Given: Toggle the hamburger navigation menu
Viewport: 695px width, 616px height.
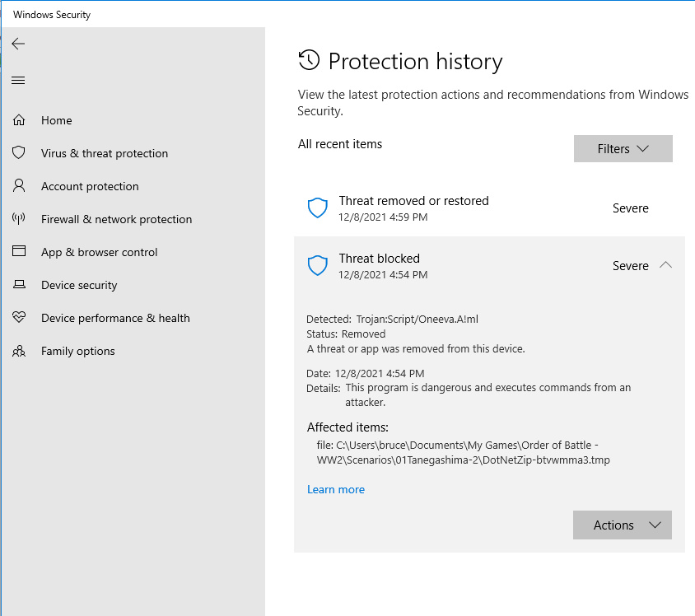Looking at the screenshot, I should coord(18,80).
